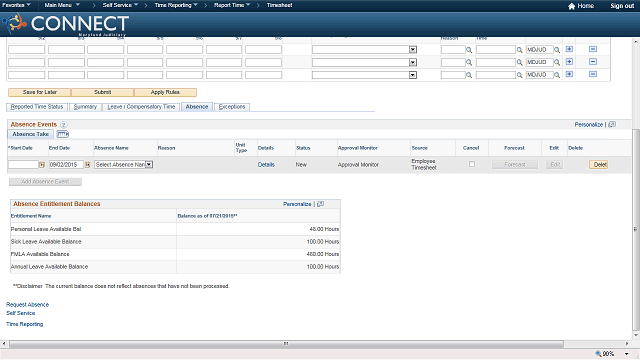Click the Absence Events help icon
The image size is (640, 360).
point(64,124)
